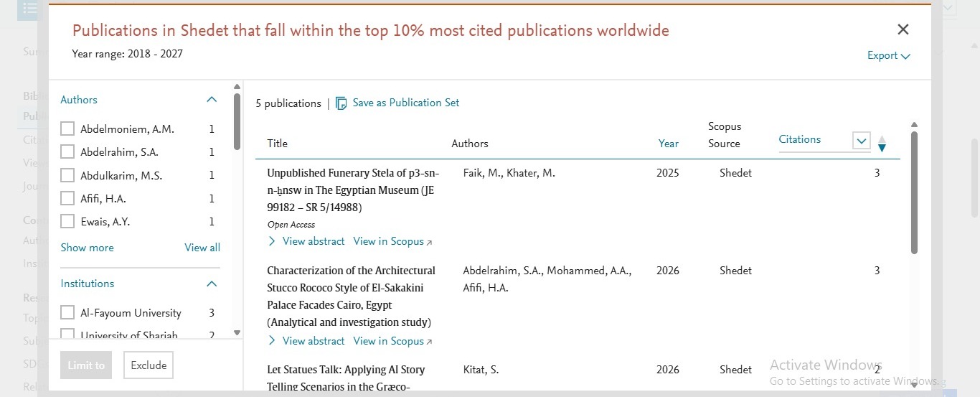Click Save as Publication Set link
This screenshot has height=397, width=980.
pyautogui.click(x=406, y=103)
